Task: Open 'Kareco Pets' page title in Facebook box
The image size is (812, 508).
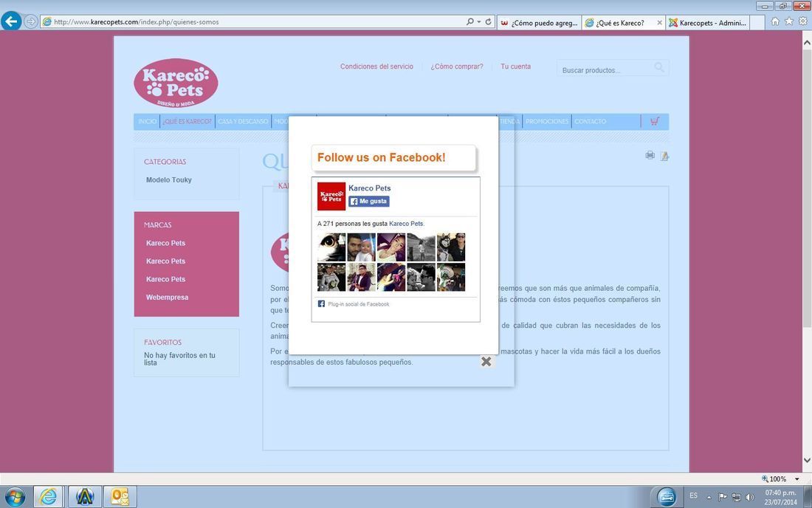Action: [x=370, y=188]
